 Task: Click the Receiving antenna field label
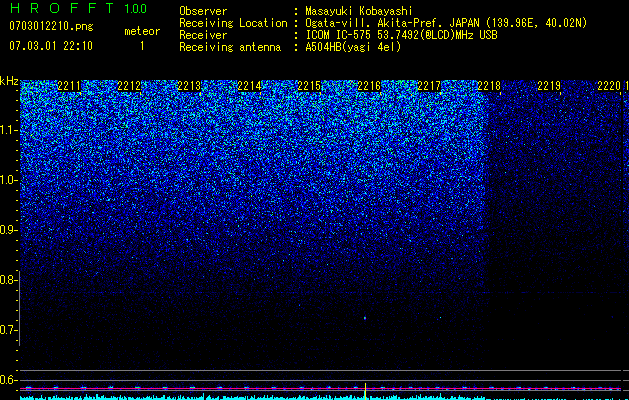tap(230, 47)
